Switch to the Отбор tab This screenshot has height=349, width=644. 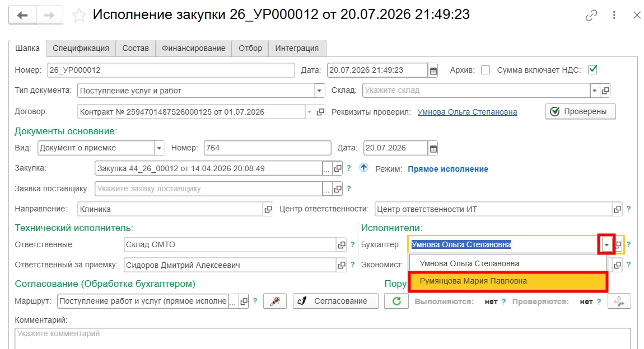pyautogui.click(x=250, y=49)
